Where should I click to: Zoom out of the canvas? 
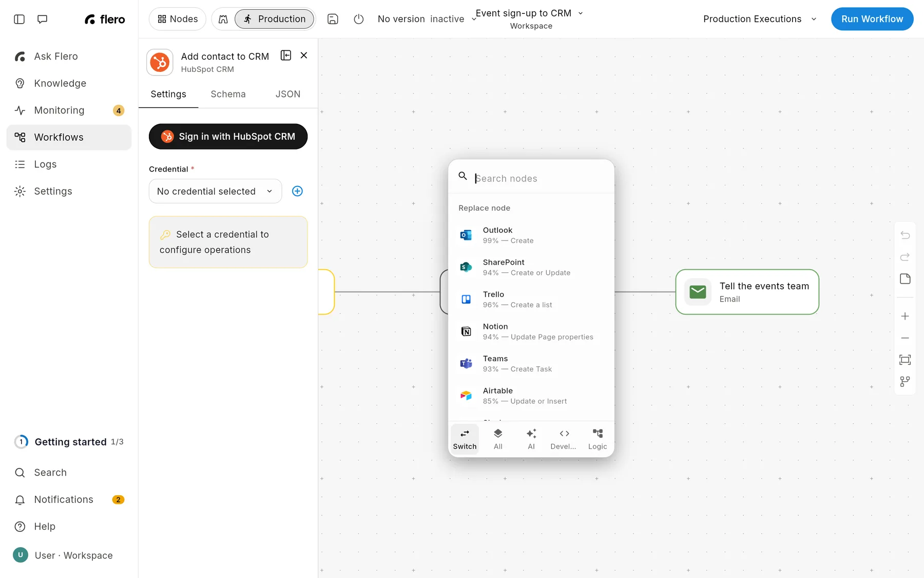point(905,338)
